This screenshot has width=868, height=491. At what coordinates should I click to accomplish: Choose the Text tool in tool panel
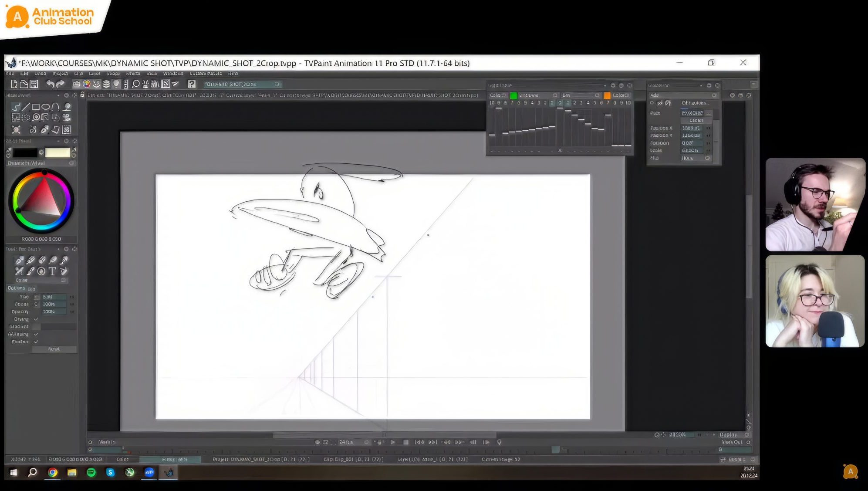pos(52,271)
